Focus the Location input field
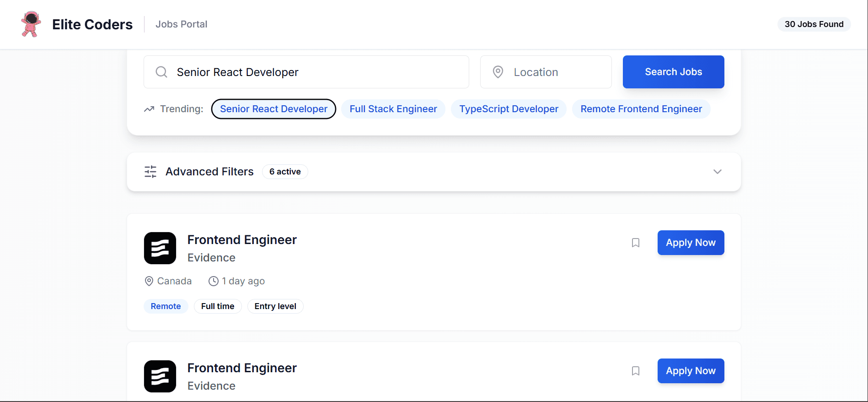The height and width of the screenshot is (402, 868). [546, 72]
